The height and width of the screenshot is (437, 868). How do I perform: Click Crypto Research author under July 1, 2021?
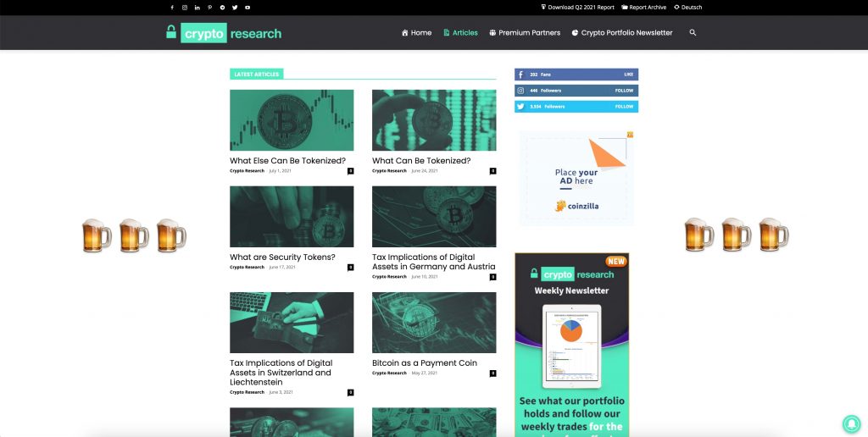[x=247, y=171]
